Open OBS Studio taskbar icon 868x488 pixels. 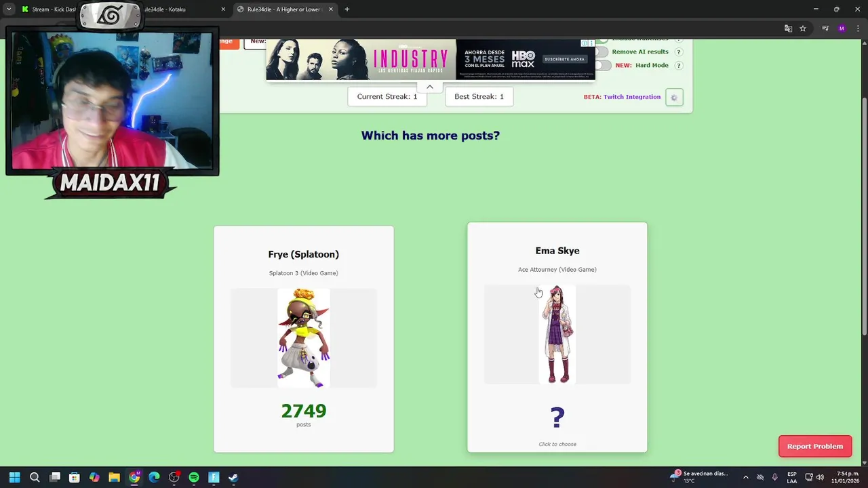[174, 477]
